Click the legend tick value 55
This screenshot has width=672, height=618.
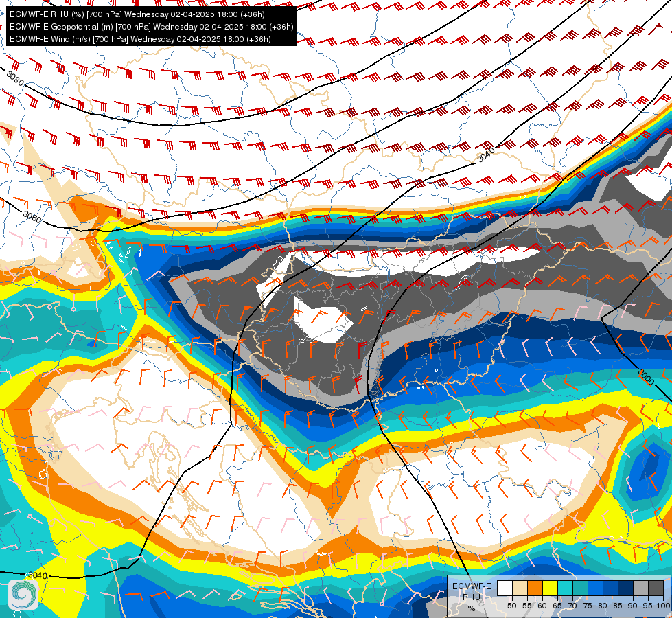(x=527, y=606)
